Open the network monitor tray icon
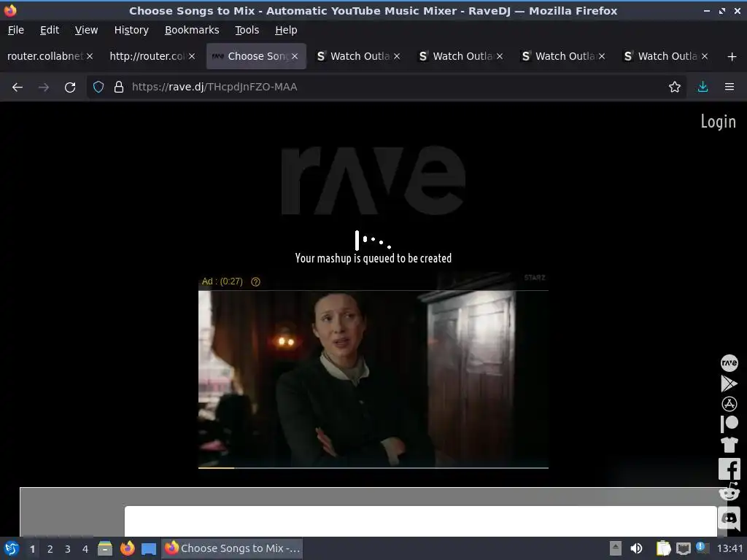747x560 pixels. [683, 548]
